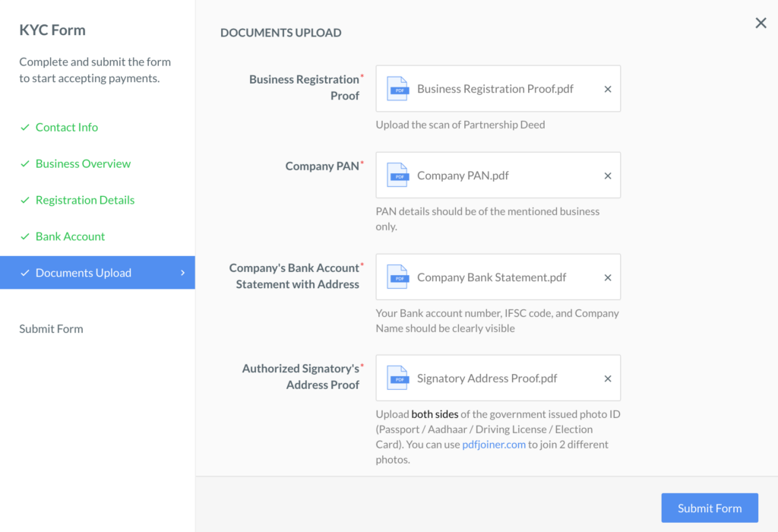
Task: Open the pdfjoiner.com link
Action: 494,445
